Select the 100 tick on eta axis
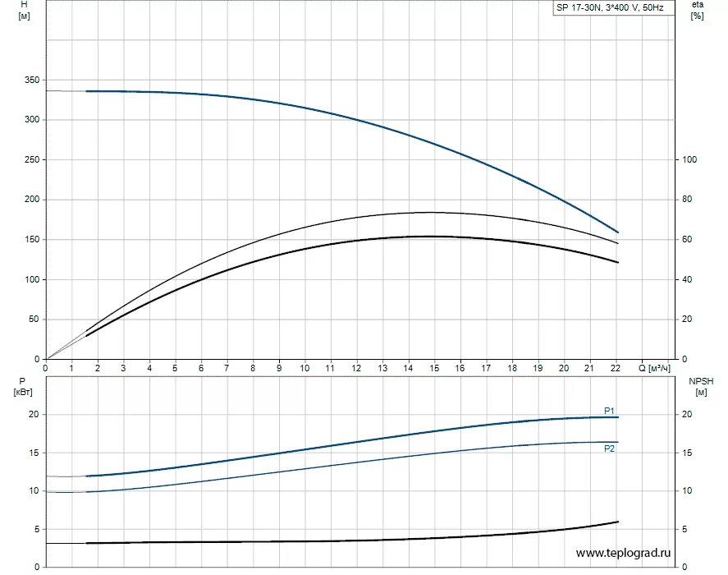Viewport: 728px width, 575px height. tap(689, 160)
